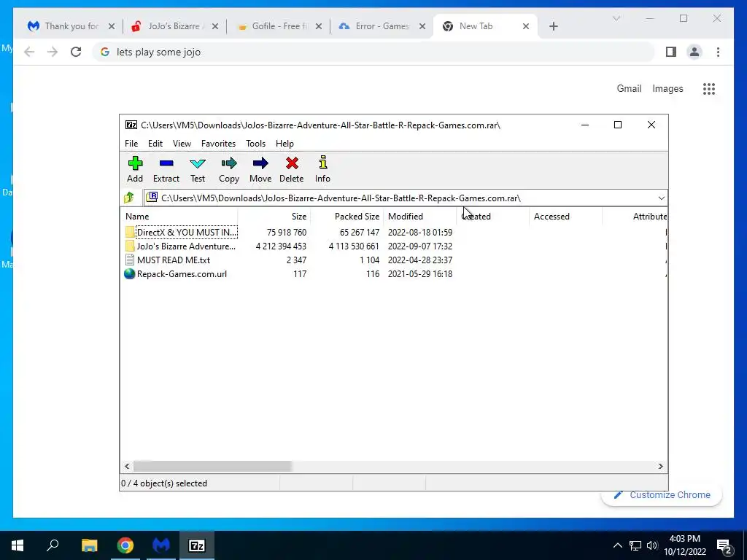This screenshot has height=560, width=747.
Task: Click Customize Chrome button
Action: point(662,495)
